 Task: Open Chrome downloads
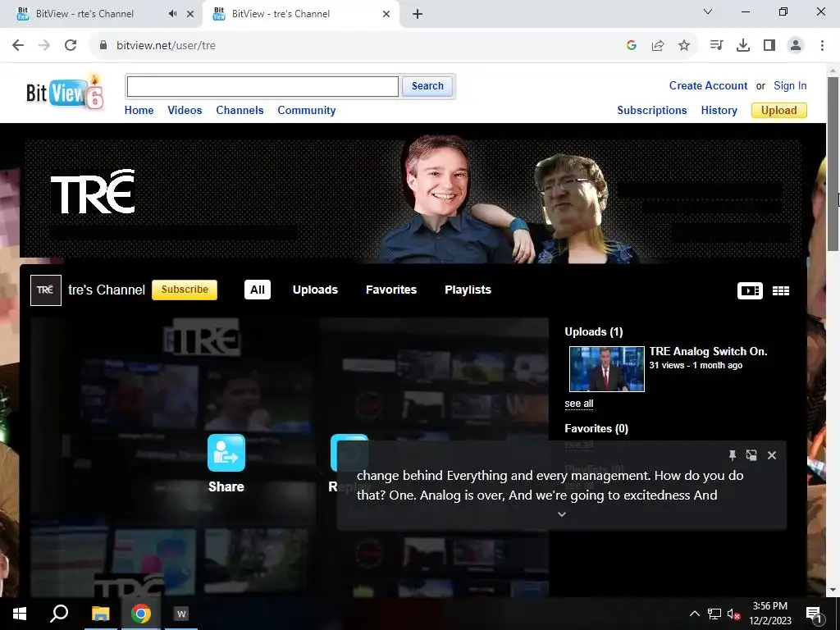(743, 45)
